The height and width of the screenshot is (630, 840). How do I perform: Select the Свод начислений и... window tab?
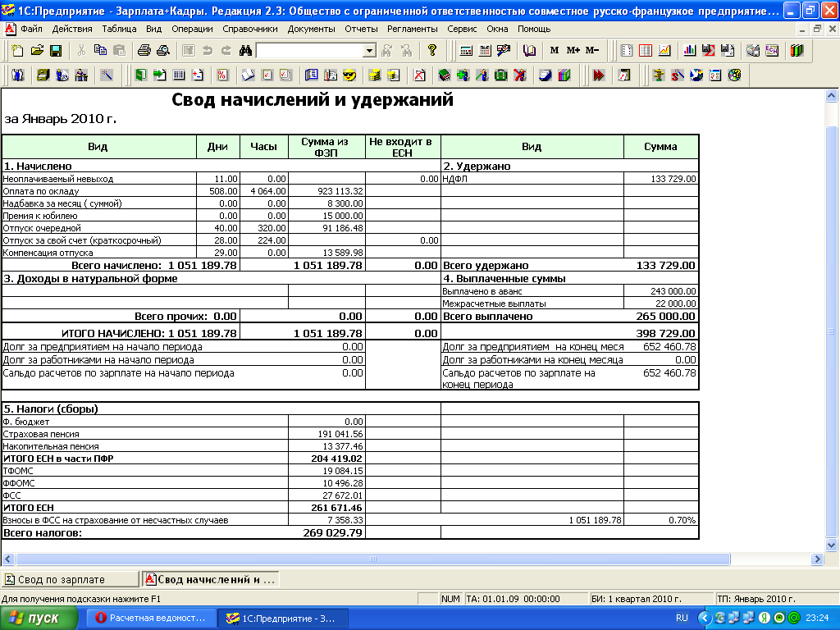click(211, 579)
